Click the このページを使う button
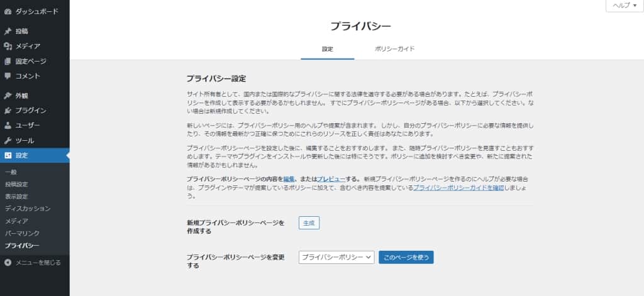The image size is (644, 296). [x=406, y=257]
